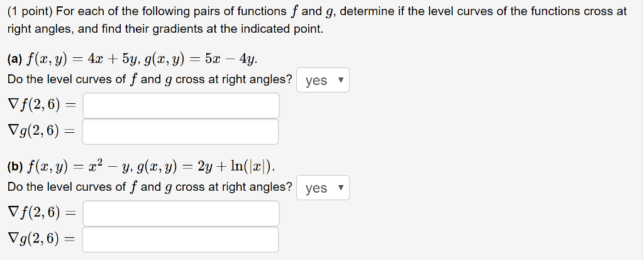Click the bold (b) part label
The width and height of the screenshot is (644, 260).
[x=15, y=167]
